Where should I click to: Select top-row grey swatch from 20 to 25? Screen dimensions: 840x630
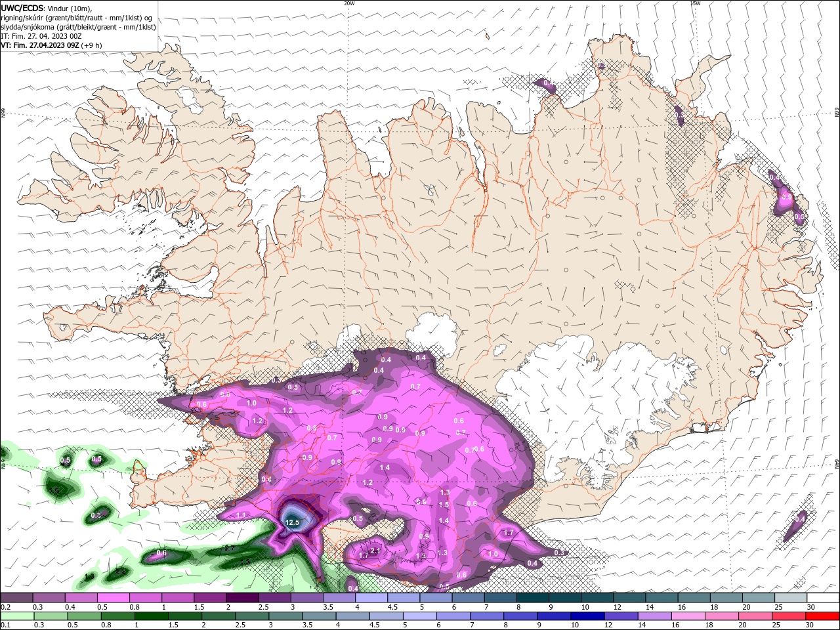(x=758, y=598)
